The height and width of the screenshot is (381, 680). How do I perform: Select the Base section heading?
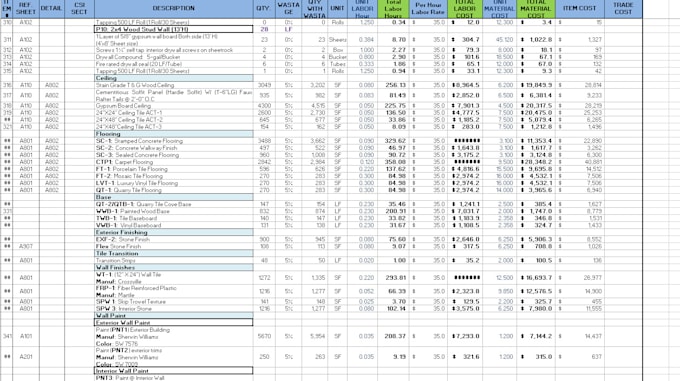point(173,197)
